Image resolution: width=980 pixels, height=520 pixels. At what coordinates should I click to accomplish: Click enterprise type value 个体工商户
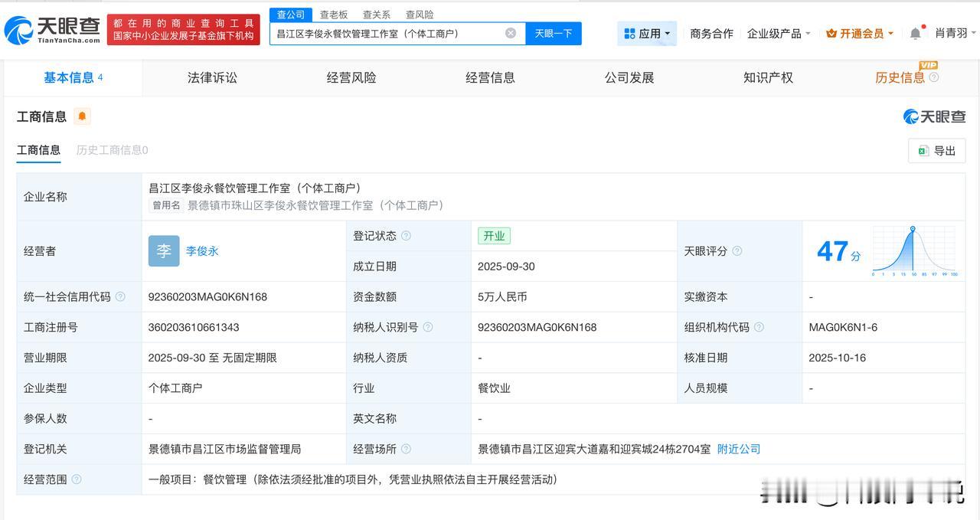[x=175, y=388]
